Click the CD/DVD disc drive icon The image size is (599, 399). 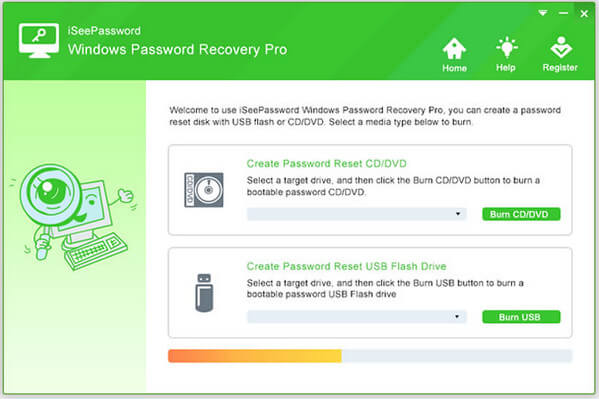coord(204,190)
